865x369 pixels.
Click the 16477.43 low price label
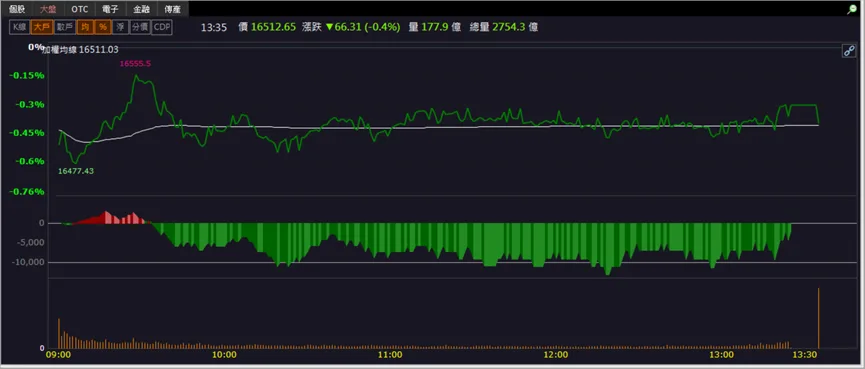[76, 172]
